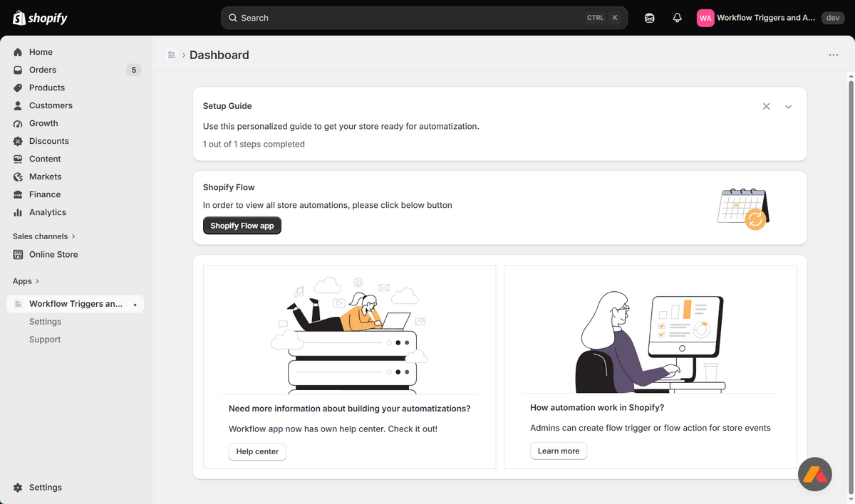Viewport: 855px width, 504px height.
Task: Click the Customers person icon
Action: click(x=18, y=105)
